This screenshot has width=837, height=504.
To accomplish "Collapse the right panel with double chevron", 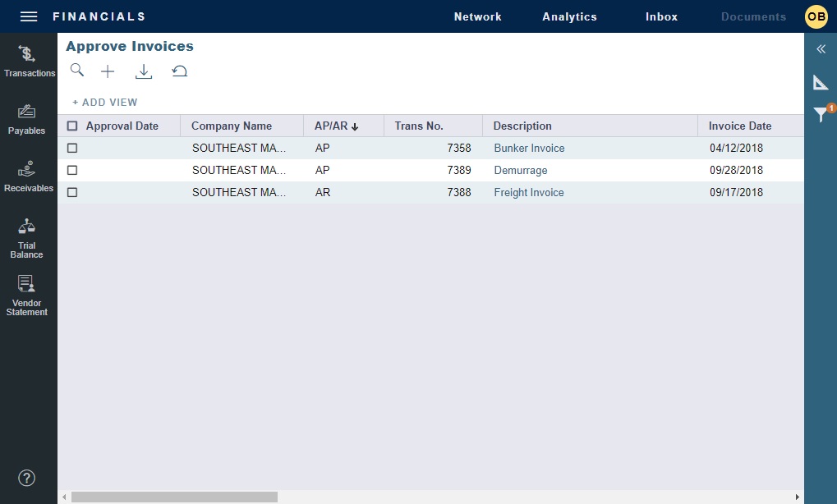I will [821, 49].
